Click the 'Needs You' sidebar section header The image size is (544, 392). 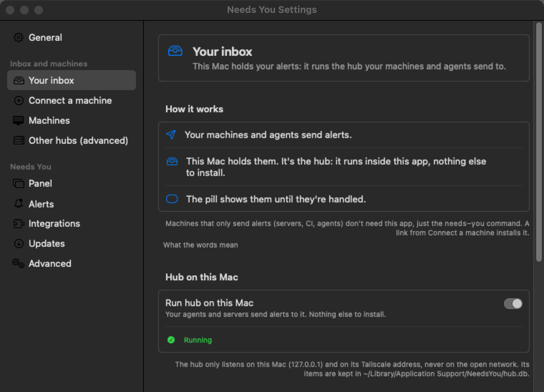[x=30, y=167]
